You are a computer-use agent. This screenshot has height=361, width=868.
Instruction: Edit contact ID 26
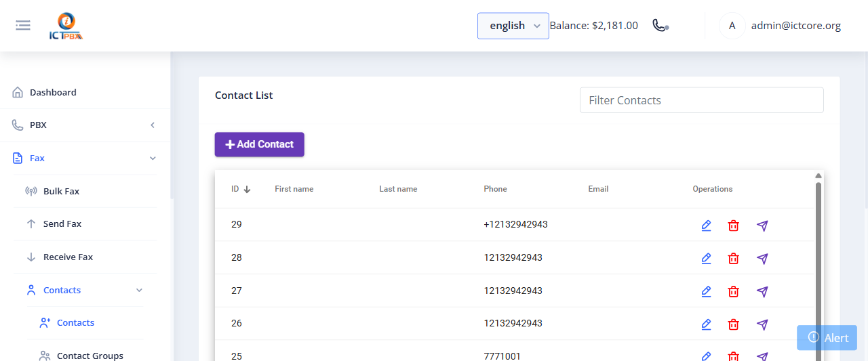(706, 324)
